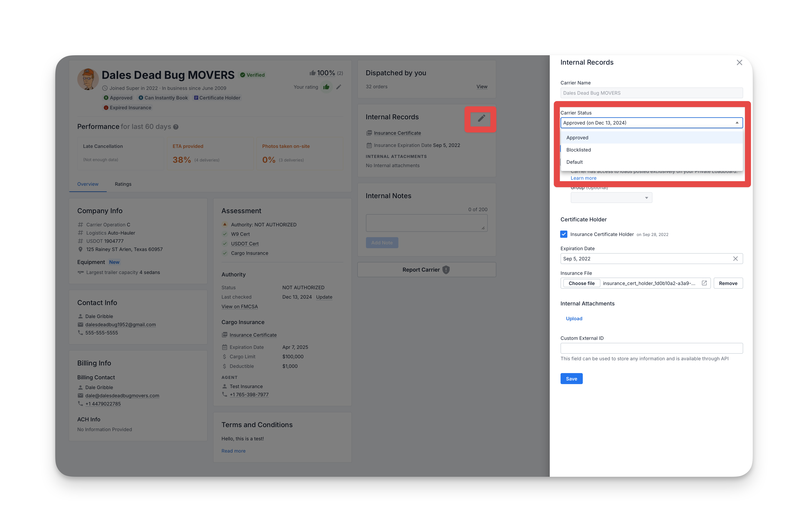Click the carrier avatar image
The width and height of the screenshot is (808, 532).
click(88, 79)
